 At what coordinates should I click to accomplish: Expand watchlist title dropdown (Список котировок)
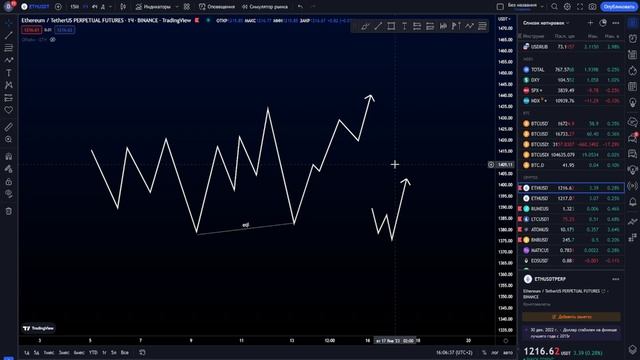click(546, 23)
